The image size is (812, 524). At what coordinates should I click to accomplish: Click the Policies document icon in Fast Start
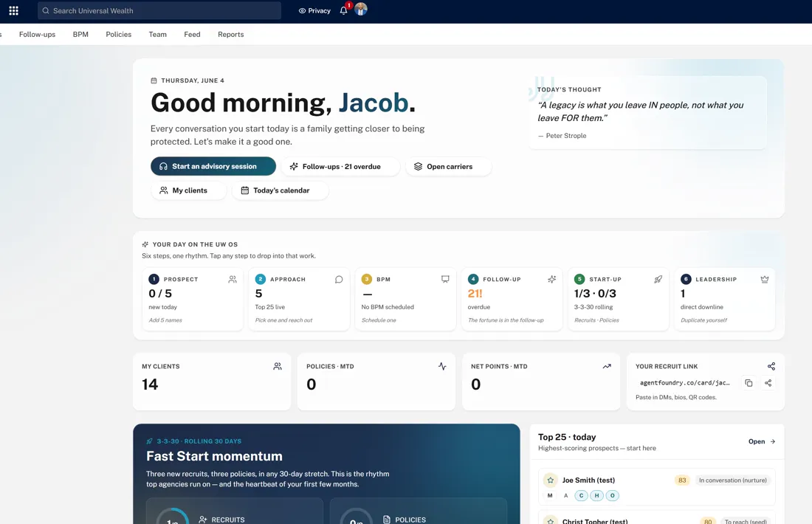coord(387,520)
